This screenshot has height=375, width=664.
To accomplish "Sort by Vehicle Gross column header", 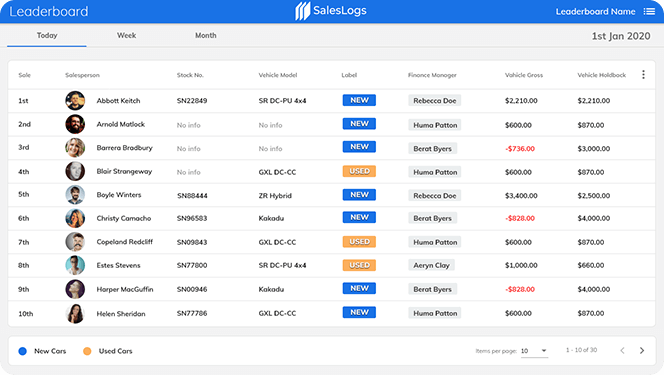I will (523, 75).
